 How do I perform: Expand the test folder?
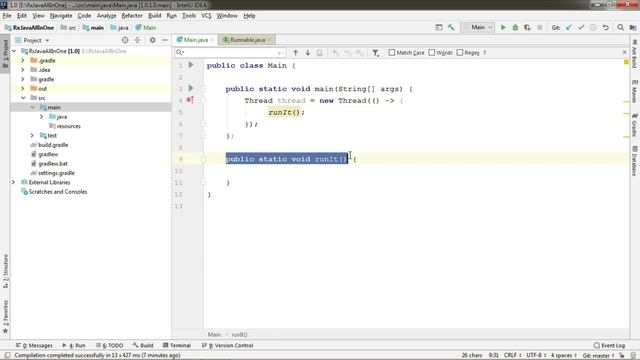coord(32,136)
